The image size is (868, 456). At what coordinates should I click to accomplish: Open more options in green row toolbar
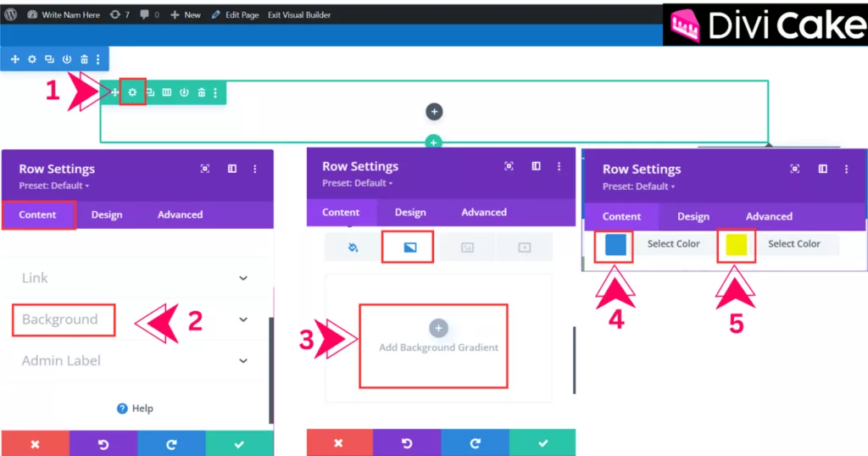click(x=215, y=92)
